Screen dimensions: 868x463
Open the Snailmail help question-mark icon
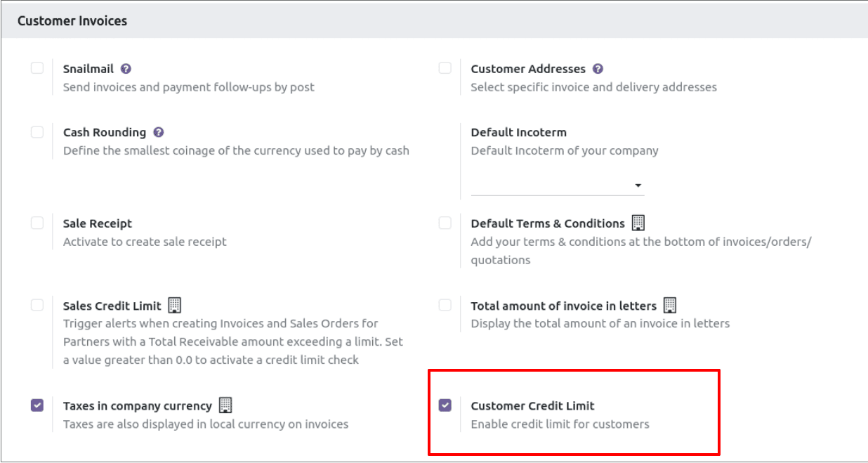(x=126, y=69)
